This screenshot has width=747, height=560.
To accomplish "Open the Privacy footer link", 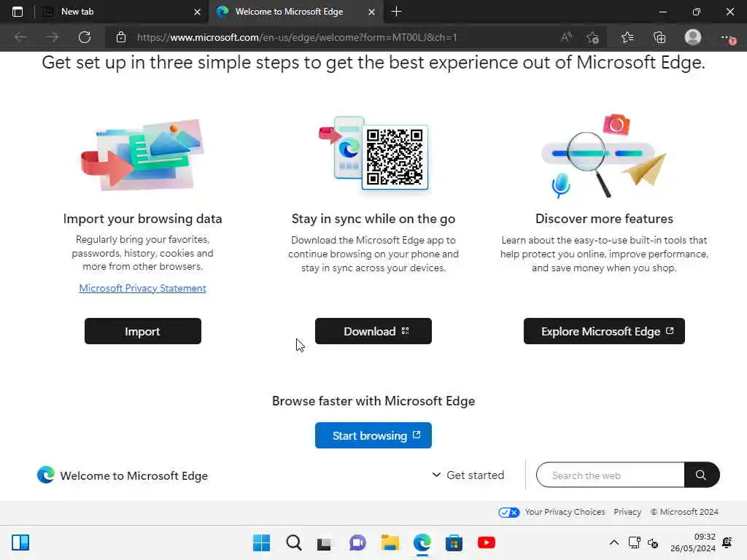I will (627, 512).
